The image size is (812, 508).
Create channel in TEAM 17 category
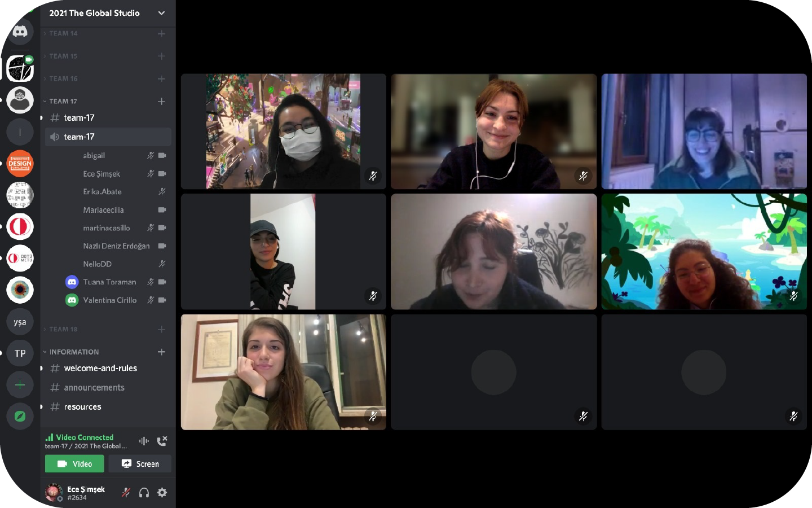tap(161, 101)
